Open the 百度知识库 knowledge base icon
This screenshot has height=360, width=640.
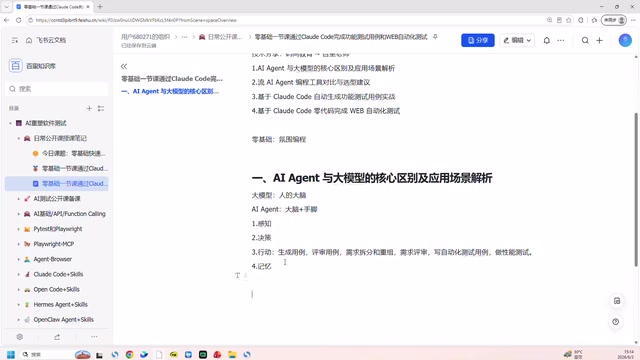[16, 65]
